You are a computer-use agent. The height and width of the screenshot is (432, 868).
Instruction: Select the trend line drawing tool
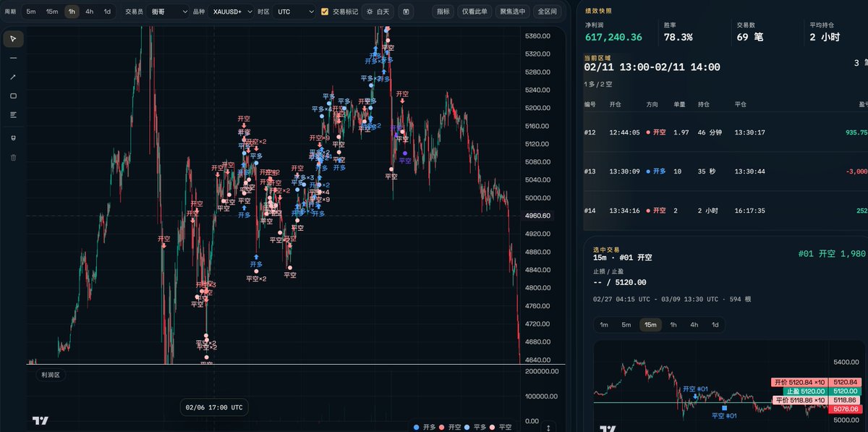[13, 77]
